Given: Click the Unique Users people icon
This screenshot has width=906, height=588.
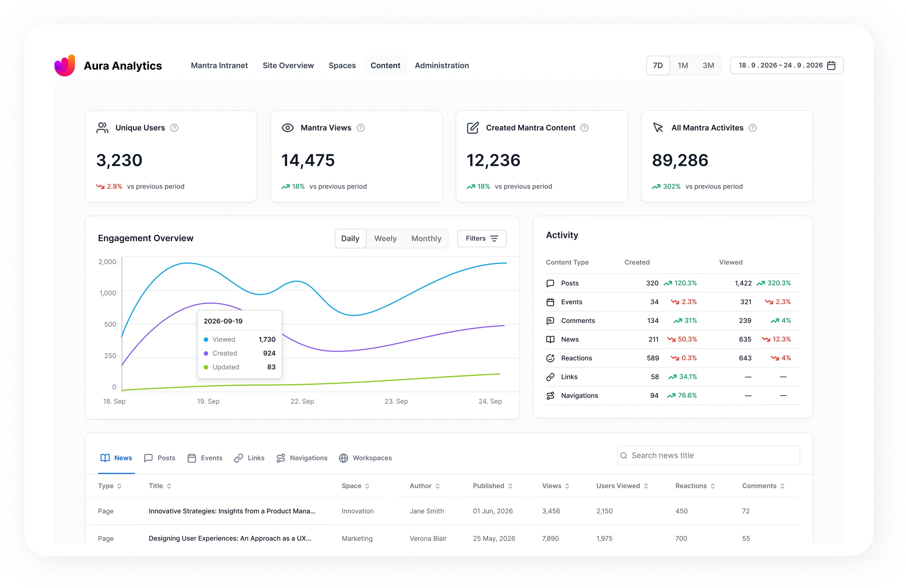Looking at the screenshot, I should click(x=102, y=128).
